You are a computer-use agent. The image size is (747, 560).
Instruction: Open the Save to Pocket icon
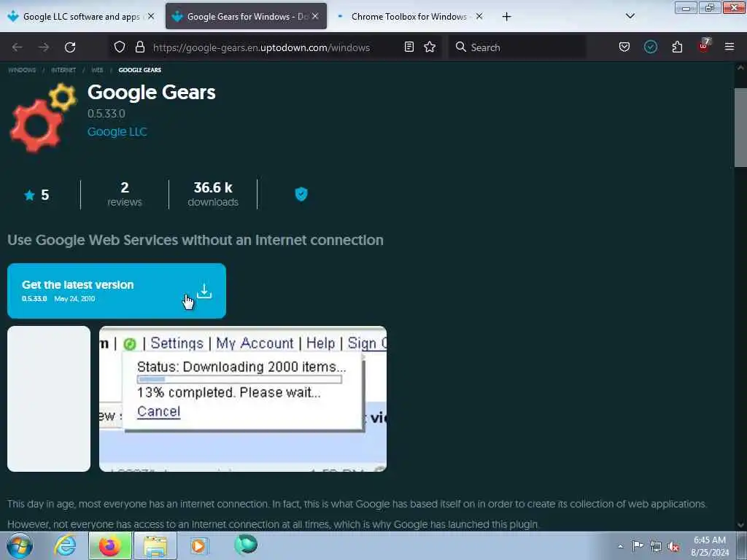(x=624, y=47)
